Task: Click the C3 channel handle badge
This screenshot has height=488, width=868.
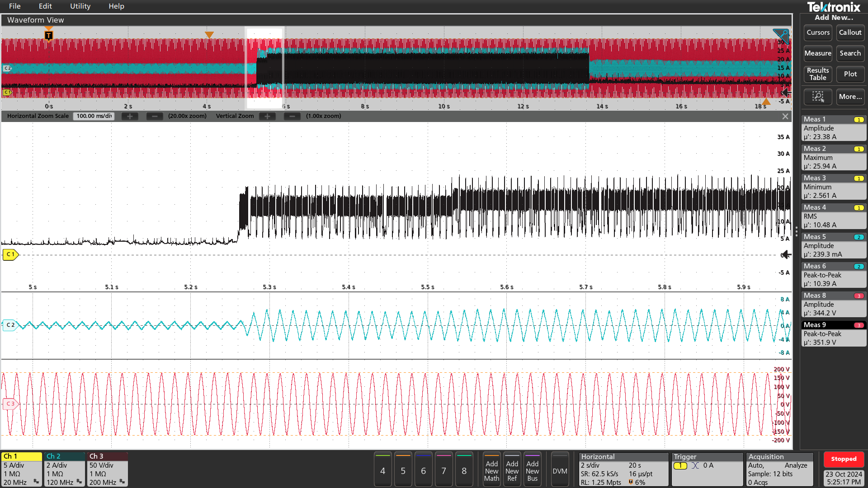Action: point(10,404)
